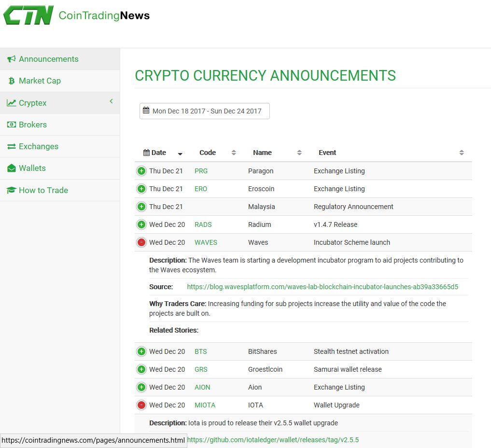Click the 'Stealth testnet activation' event text
The height and width of the screenshot is (448, 491).
351,351
